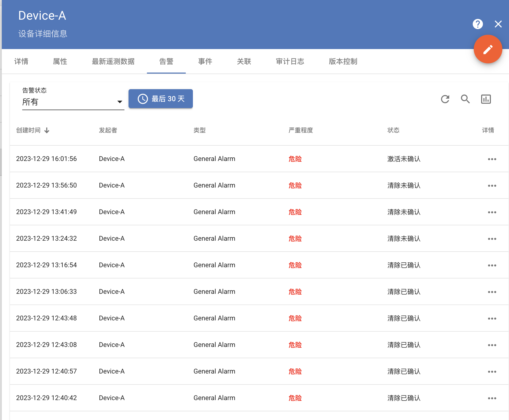
Task: Sort by 严重程度 column header
Action: tap(300, 130)
